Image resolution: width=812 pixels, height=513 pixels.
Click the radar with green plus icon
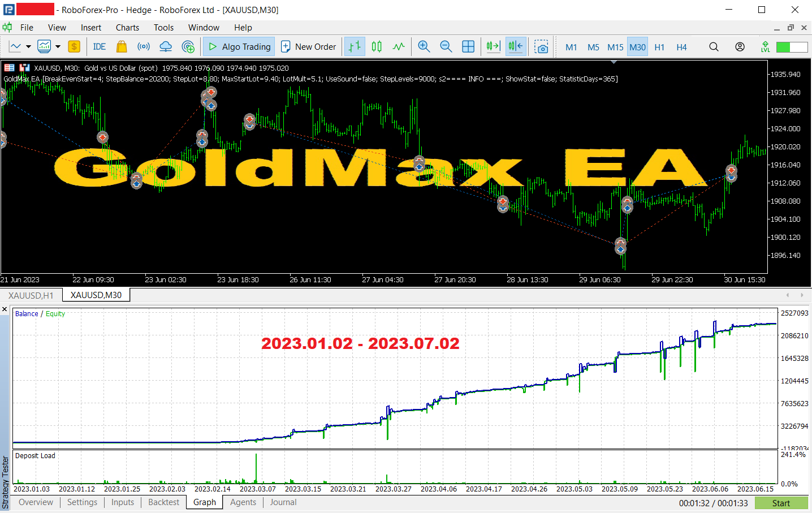[188, 47]
